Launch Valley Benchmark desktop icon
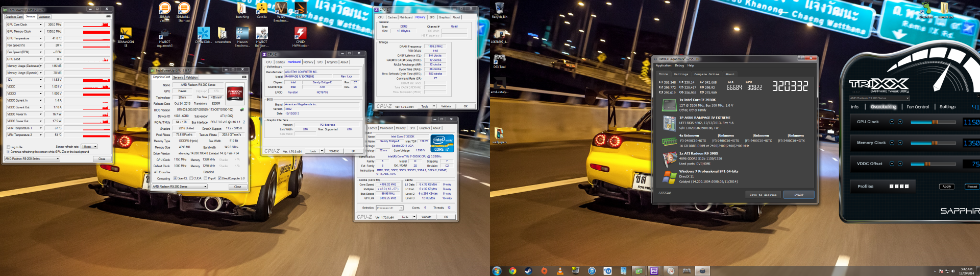 [x=281, y=12]
